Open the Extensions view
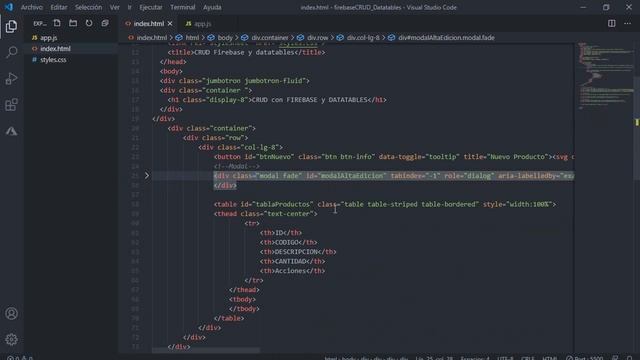640x360 pixels. click(x=11, y=105)
